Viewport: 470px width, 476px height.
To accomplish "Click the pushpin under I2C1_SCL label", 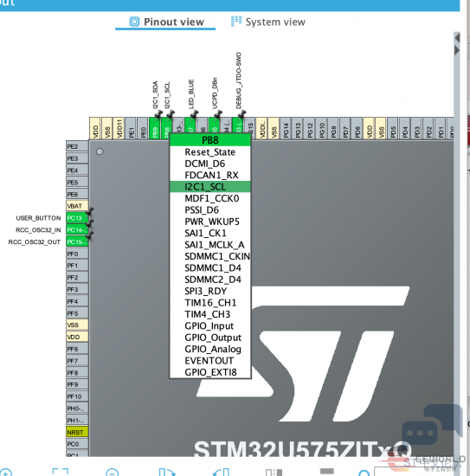I will 170,114.
